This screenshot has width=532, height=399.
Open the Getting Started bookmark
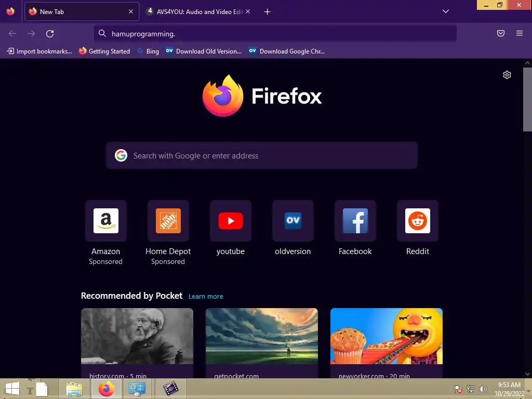(x=104, y=51)
